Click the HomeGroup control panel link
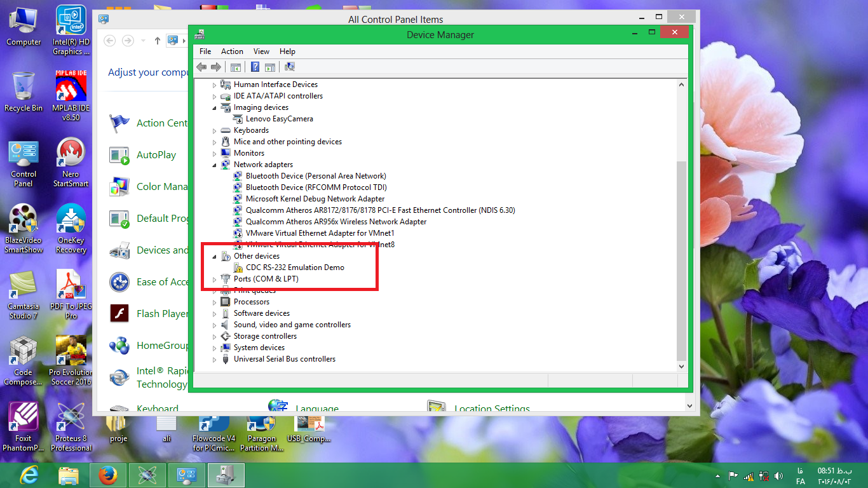This screenshot has height=488, width=868. click(162, 346)
